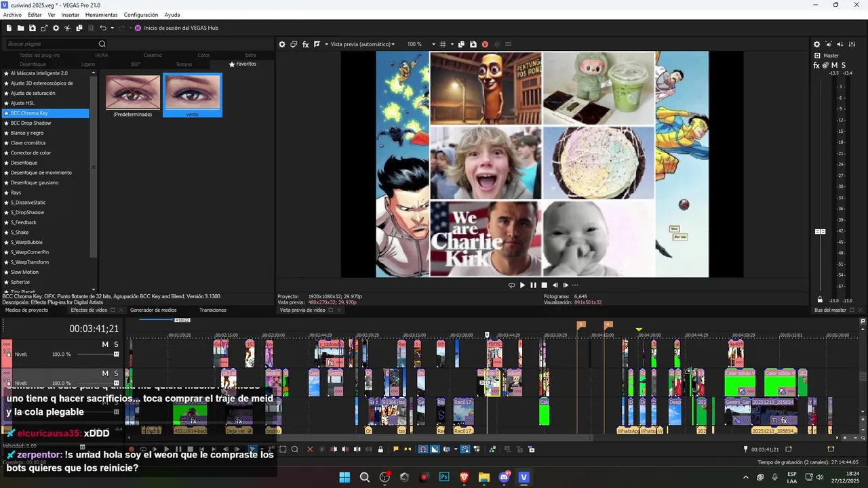This screenshot has height=488, width=868.
Task: Open Discord from the taskbar
Action: click(x=504, y=477)
